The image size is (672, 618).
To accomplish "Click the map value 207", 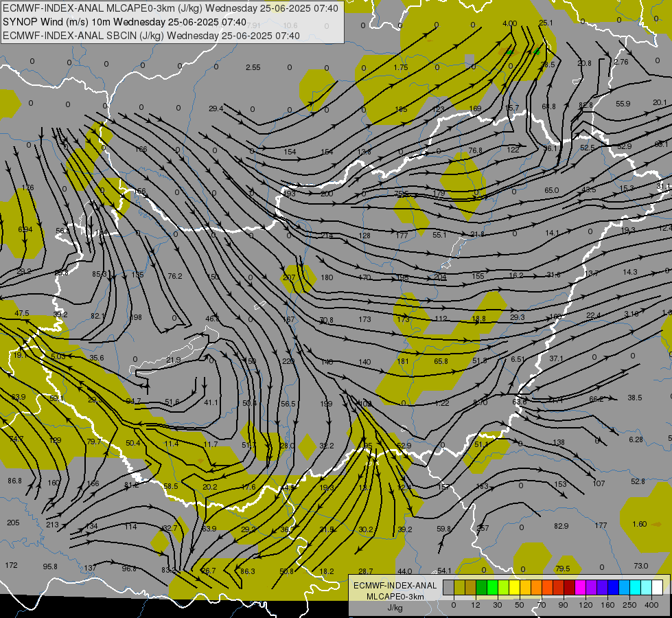I will (x=289, y=277).
